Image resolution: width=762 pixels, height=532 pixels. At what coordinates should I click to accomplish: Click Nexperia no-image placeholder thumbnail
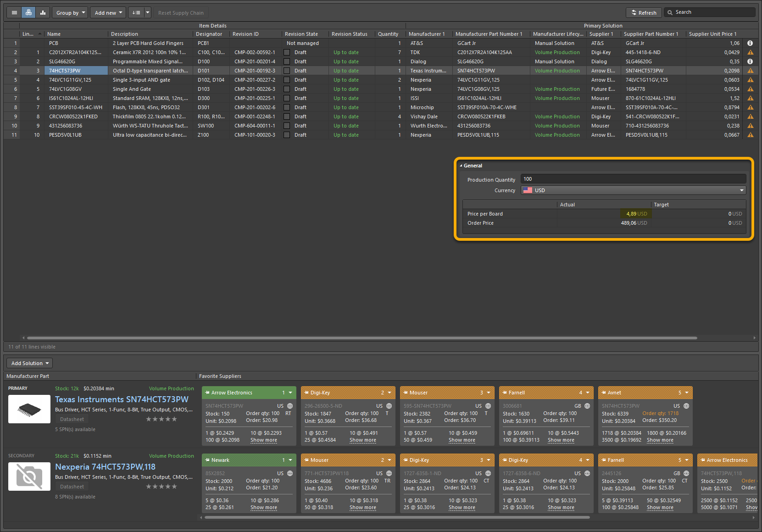[29, 477]
